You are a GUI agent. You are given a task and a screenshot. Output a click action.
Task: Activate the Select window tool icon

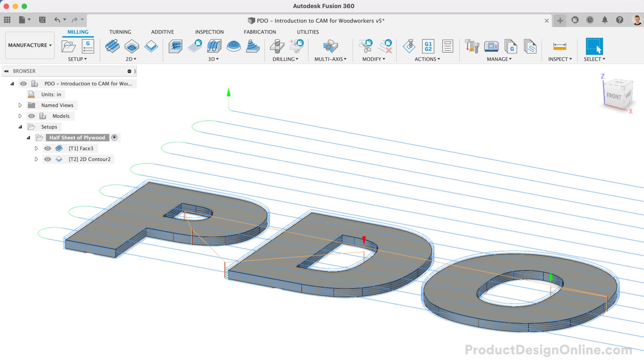(x=594, y=46)
